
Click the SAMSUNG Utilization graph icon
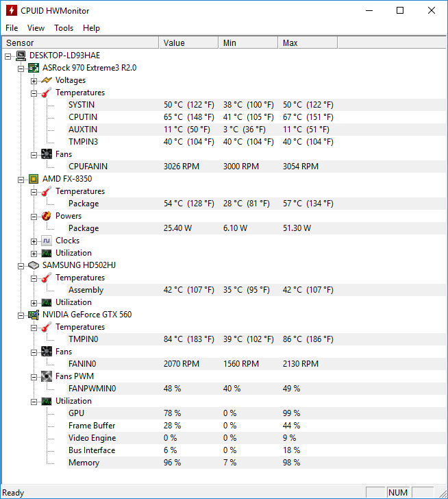coord(47,302)
